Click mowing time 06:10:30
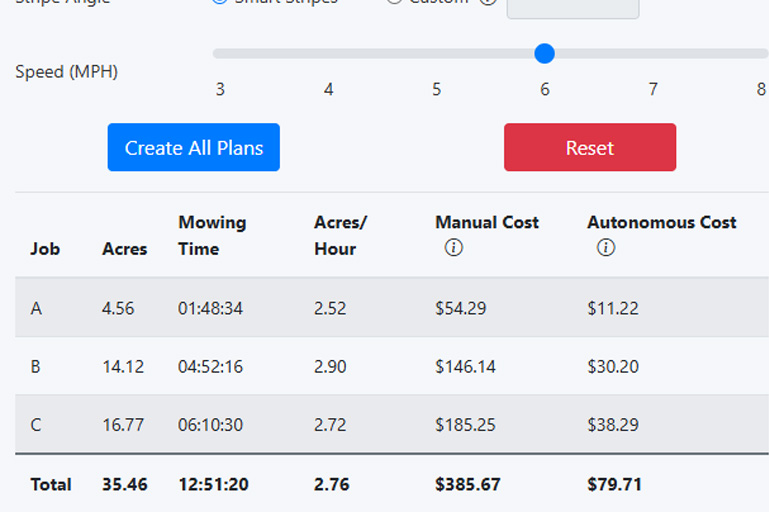 point(210,424)
